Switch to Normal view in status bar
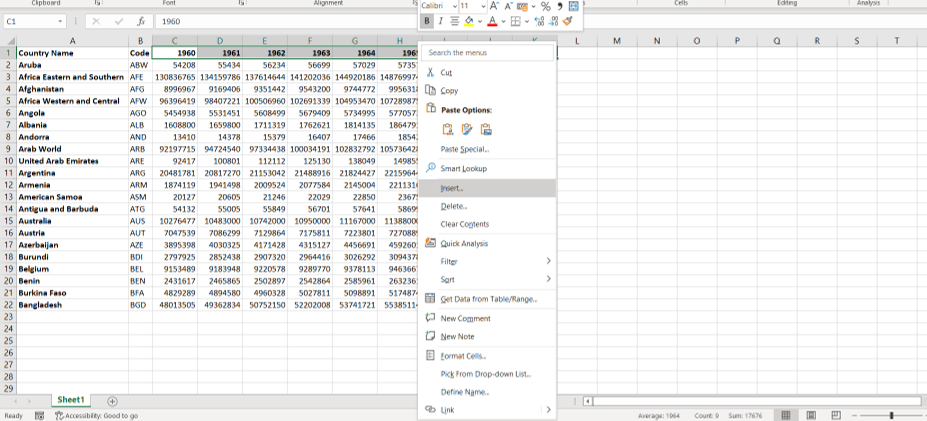The height and width of the screenshot is (421, 927). (x=786, y=415)
